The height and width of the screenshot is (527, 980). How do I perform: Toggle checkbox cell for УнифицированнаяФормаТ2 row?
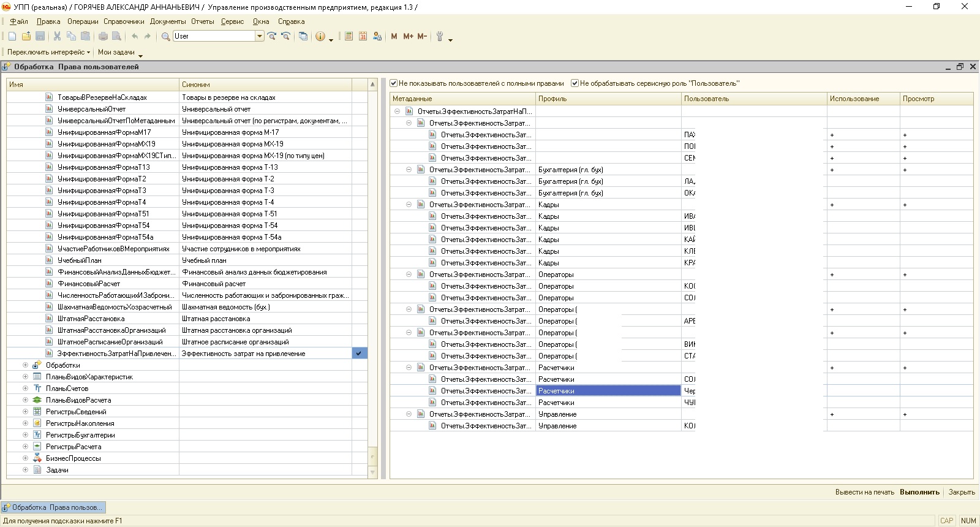coord(360,179)
